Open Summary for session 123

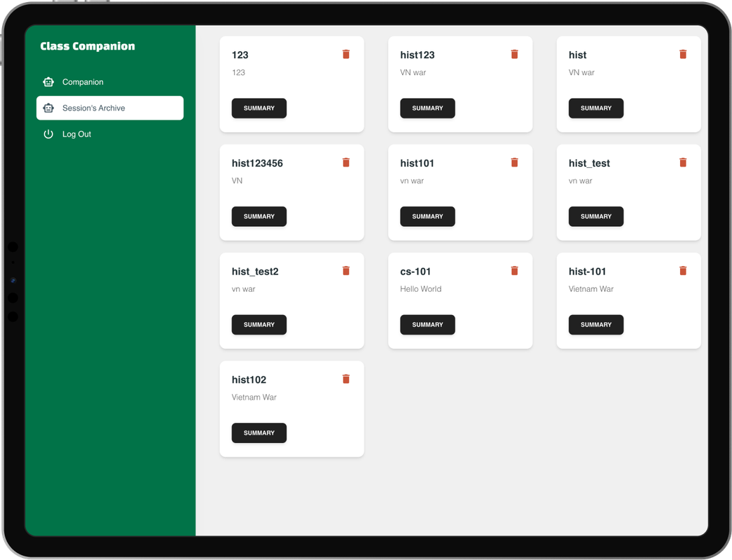tap(259, 108)
